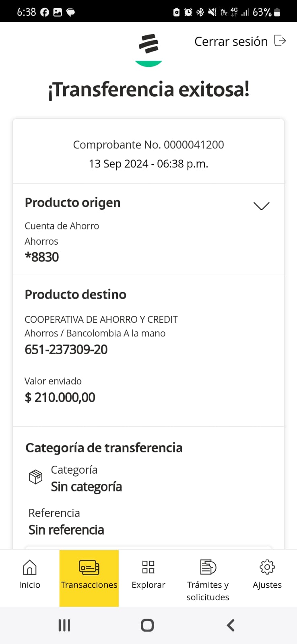The height and width of the screenshot is (644, 297).
Task: Tap the Cerrar sesión link
Action: pyautogui.click(x=231, y=41)
